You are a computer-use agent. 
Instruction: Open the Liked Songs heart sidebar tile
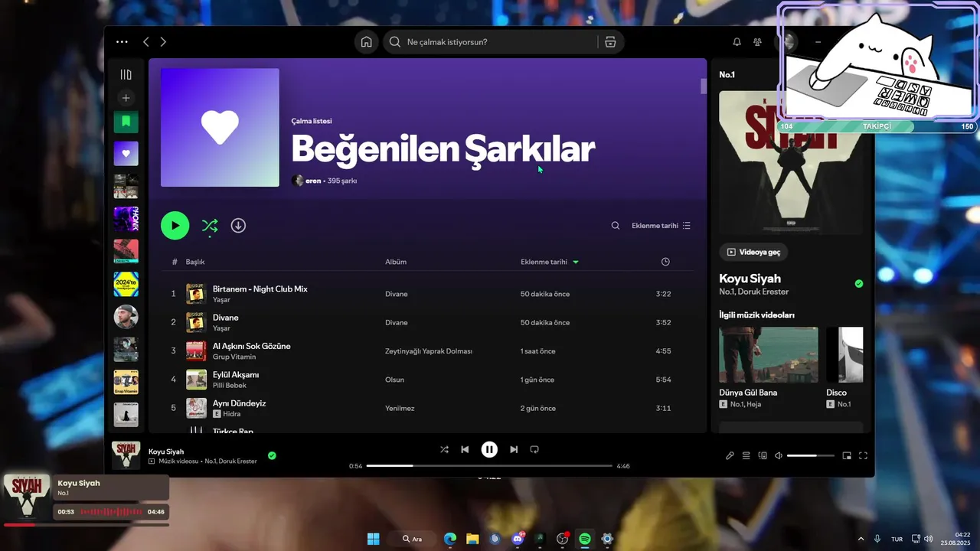click(126, 153)
